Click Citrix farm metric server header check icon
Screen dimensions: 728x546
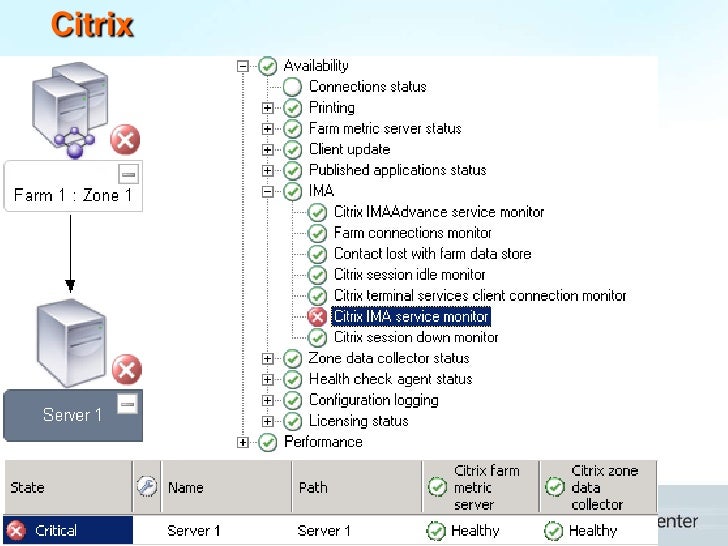437,487
